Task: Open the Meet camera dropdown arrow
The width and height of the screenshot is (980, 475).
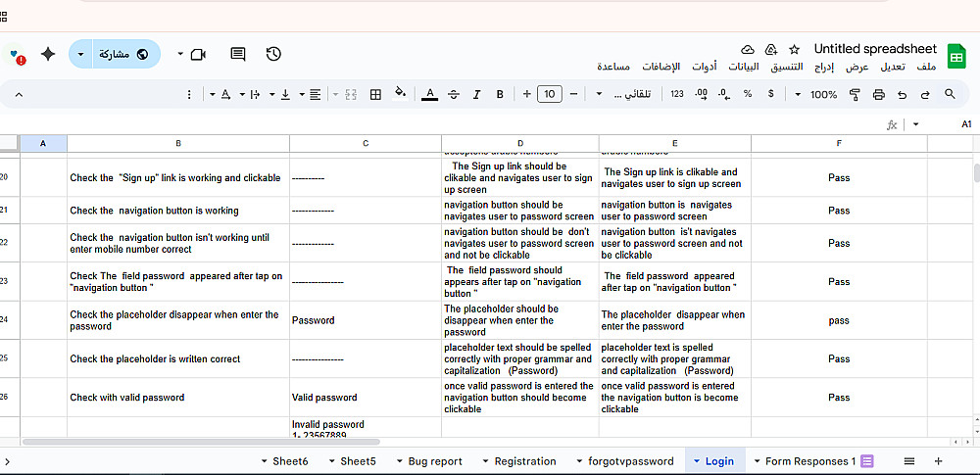Action: click(x=180, y=55)
